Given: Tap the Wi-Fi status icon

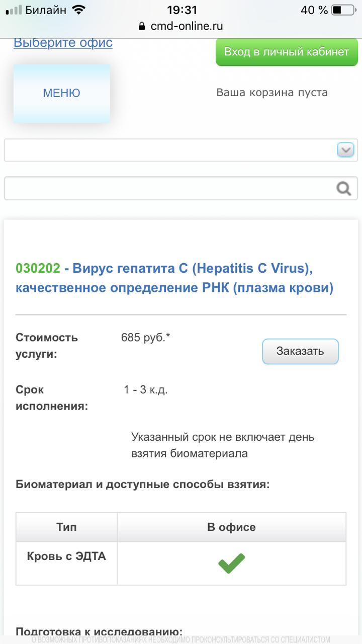Looking at the screenshot, I should (79, 10).
